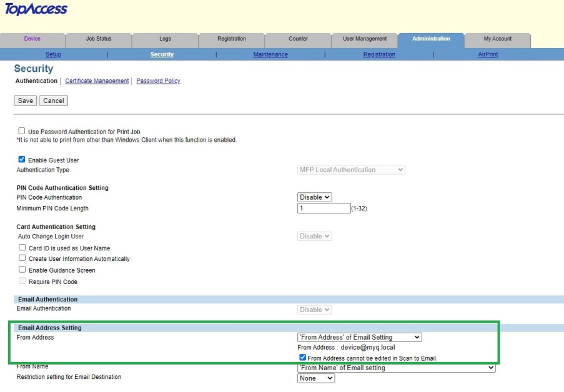Screen dimensions: 564x392
Task: Switch to the Counter tab
Action: (298, 40)
